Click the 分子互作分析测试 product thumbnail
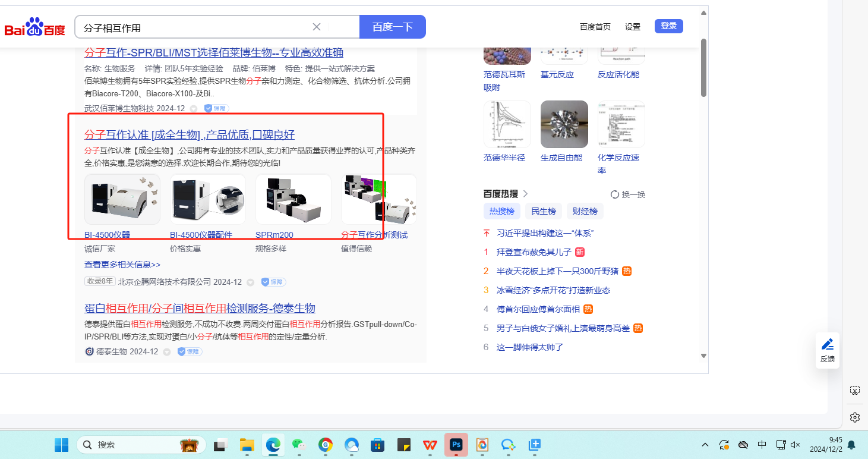 (x=379, y=199)
